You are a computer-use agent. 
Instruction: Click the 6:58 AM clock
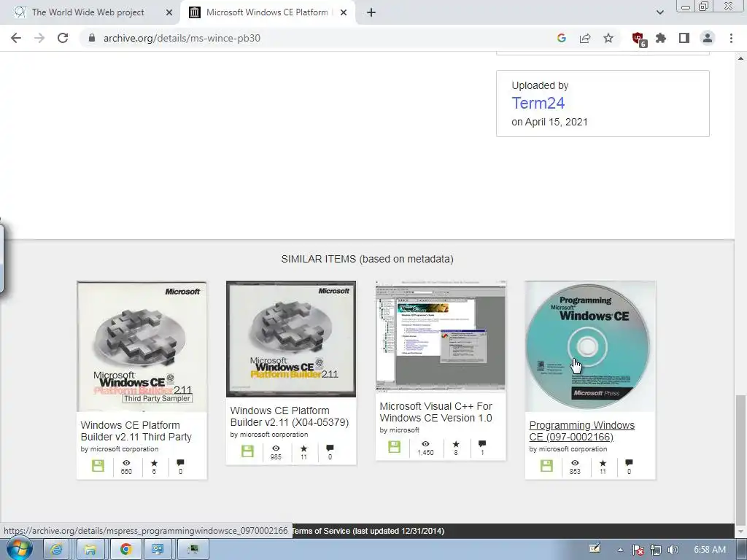coord(709,550)
